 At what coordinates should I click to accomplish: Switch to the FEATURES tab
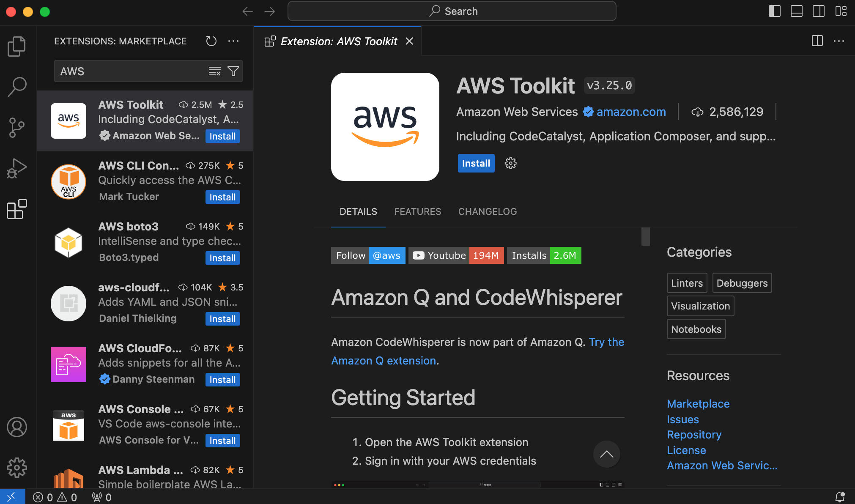pyautogui.click(x=418, y=211)
